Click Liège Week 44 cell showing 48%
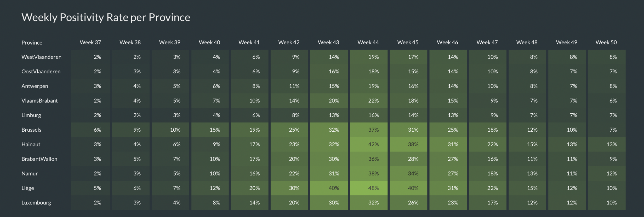Viewport: 644px width, 217px height. pos(369,188)
